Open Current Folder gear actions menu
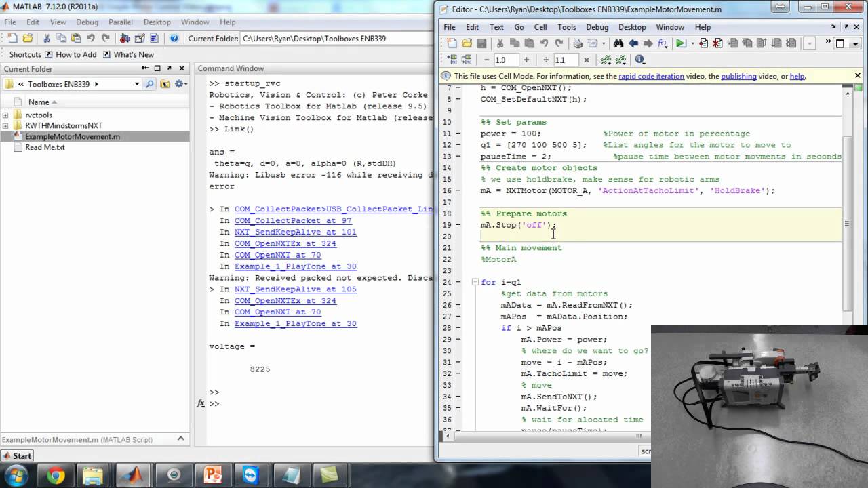868x488 pixels. coord(181,84)
